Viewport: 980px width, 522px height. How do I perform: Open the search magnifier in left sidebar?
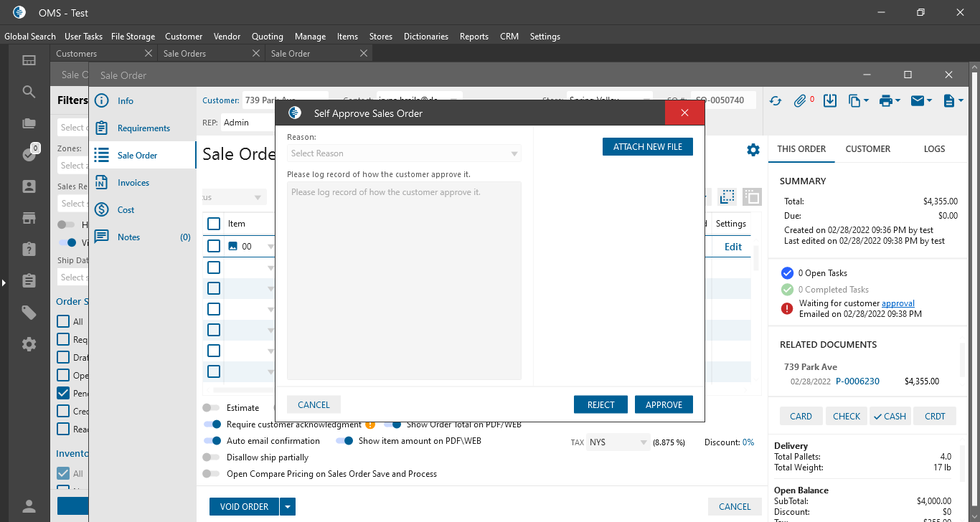click(29, 92)
